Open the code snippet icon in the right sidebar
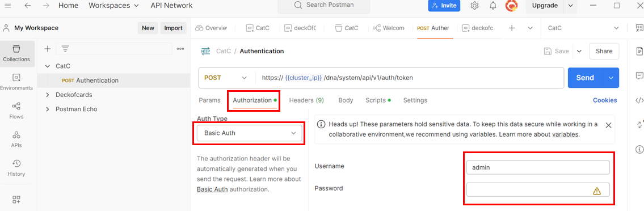The image size is (644, 211). pyautogui.click(x=639, y=100)
